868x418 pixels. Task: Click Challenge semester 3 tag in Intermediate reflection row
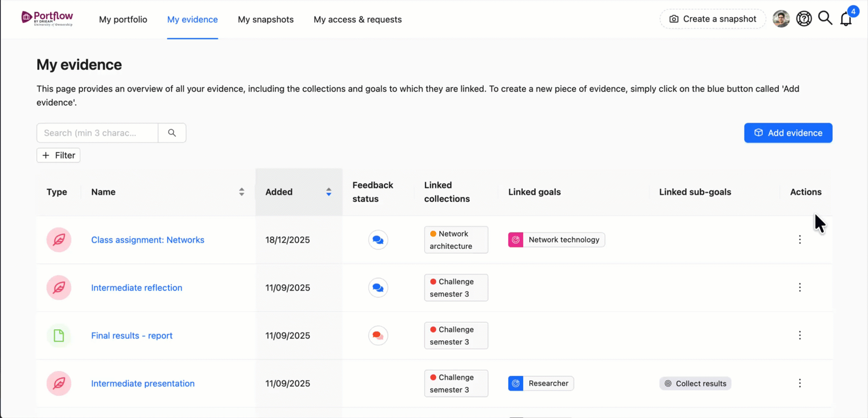(456, 288)
